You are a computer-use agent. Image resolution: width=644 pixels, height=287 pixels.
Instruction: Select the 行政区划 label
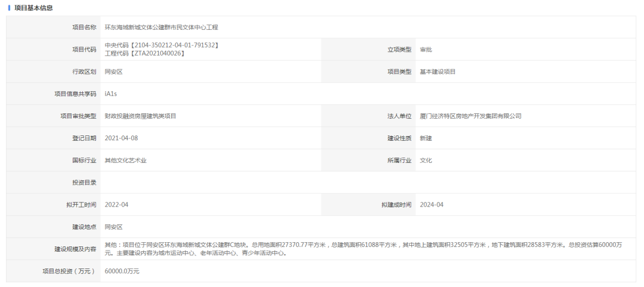click(84, 72)
